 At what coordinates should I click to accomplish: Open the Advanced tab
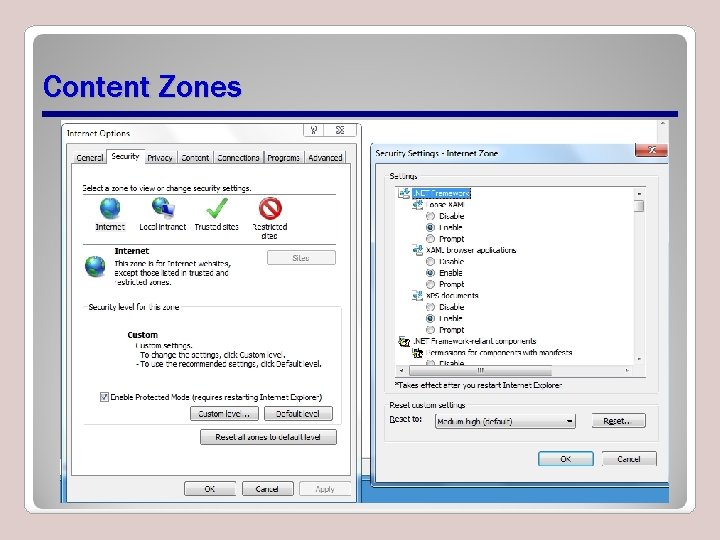[x=325, y=158]
